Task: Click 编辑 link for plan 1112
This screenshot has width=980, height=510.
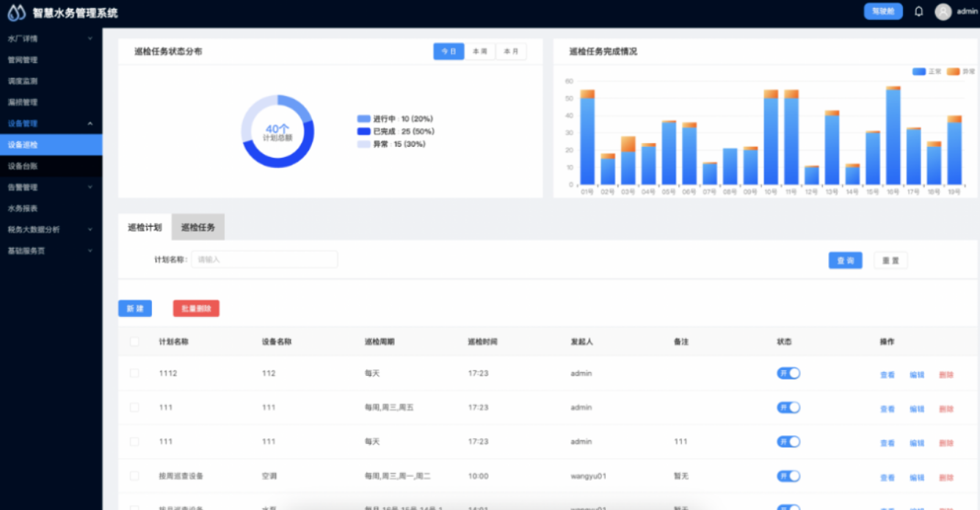Action: pos(917,375)
